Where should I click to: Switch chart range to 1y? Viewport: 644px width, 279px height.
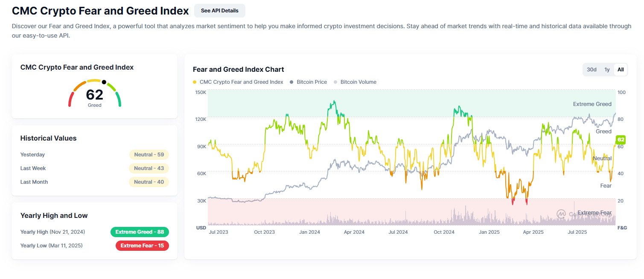pyautogui.click(x=606, y=70)
